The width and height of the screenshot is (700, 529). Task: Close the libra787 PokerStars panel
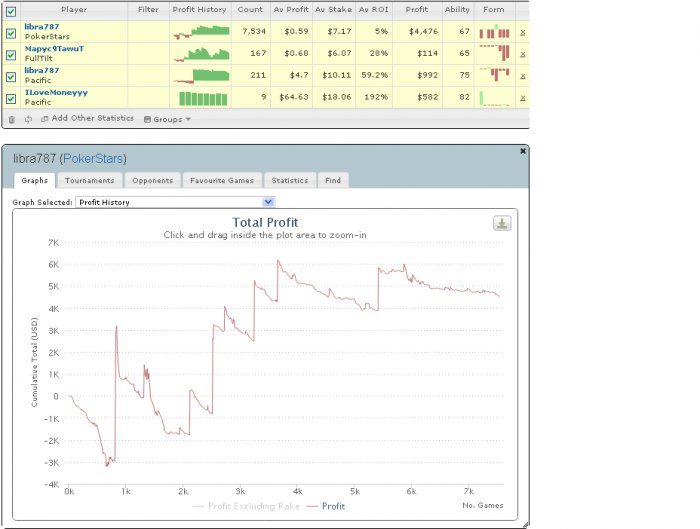(x=523, y=151)
